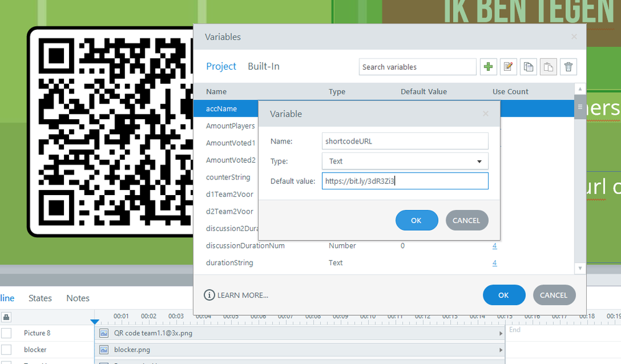
Task: Click the QR code team1.1@3x.png track bar
Action: pyautogui.click(x=301, y=333)
